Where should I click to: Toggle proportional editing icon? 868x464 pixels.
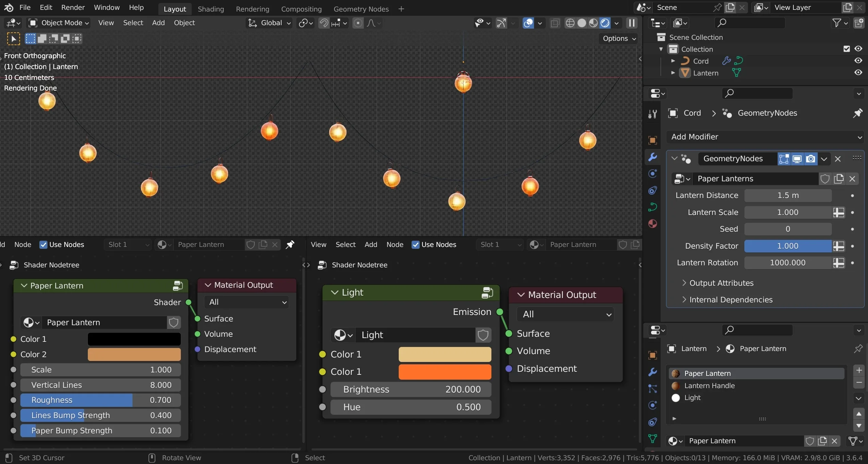(358, 23)
